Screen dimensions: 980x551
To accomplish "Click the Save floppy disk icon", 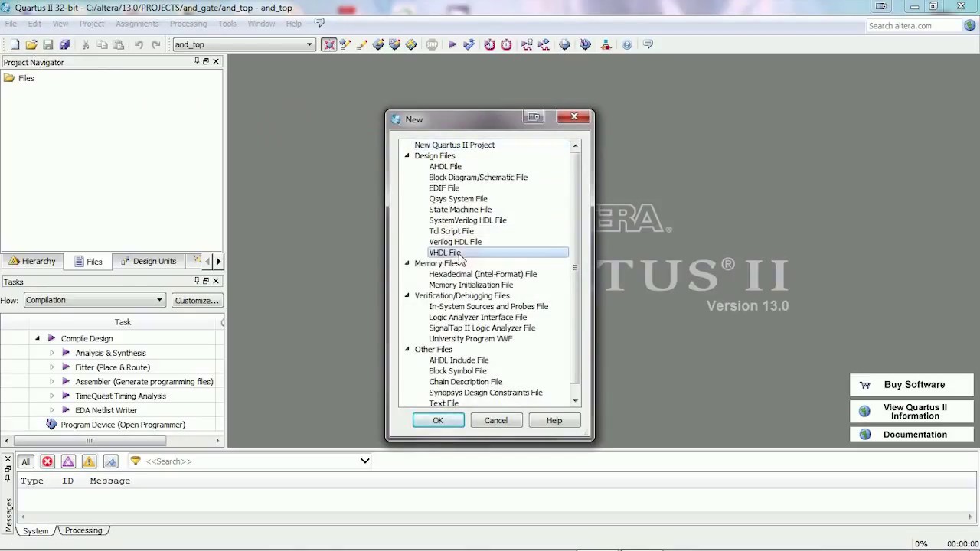I will [47, 44].
